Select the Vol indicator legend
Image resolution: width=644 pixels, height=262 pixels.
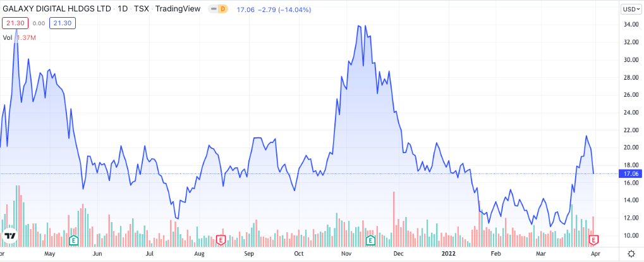pos(7,37)
